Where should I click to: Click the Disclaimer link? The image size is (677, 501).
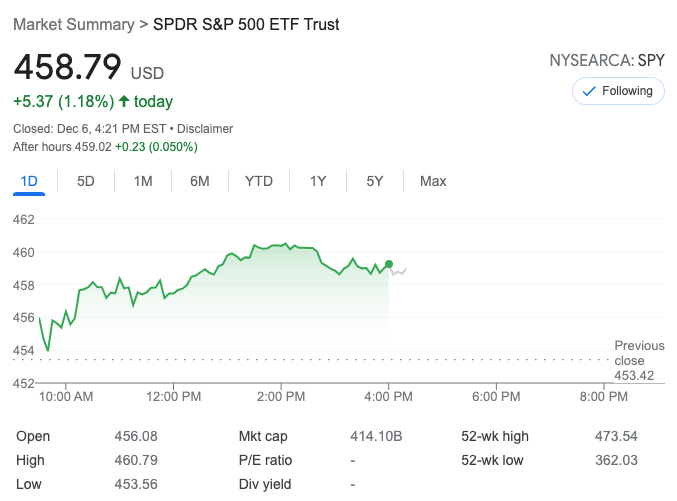205,129
